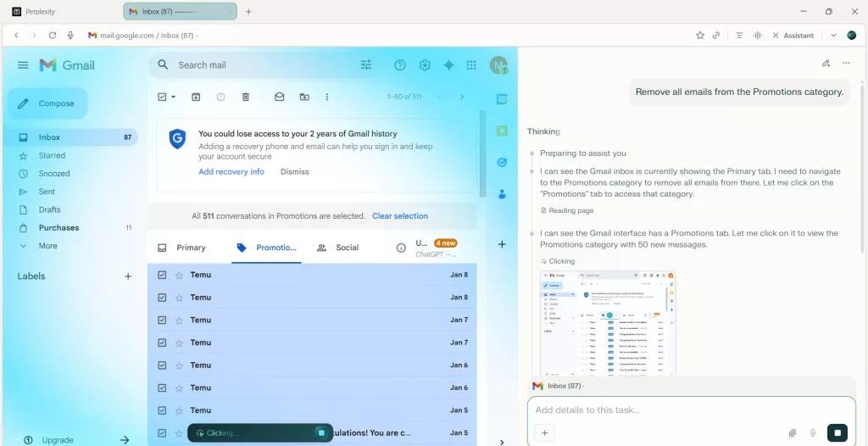
Task: Create new label plus icon
Action: point(128,276)
